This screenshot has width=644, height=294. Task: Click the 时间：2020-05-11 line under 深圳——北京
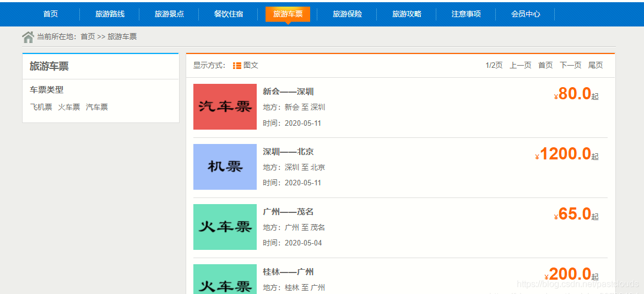[292, 183]
